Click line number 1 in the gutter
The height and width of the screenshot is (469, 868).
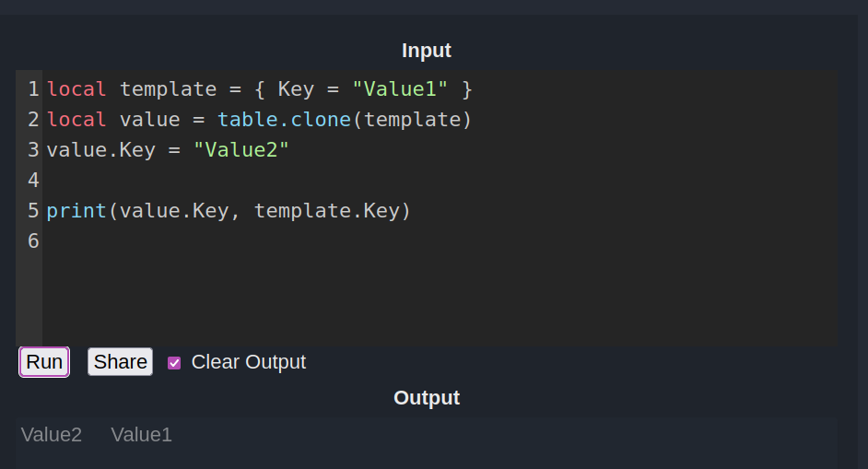point(33,89)
